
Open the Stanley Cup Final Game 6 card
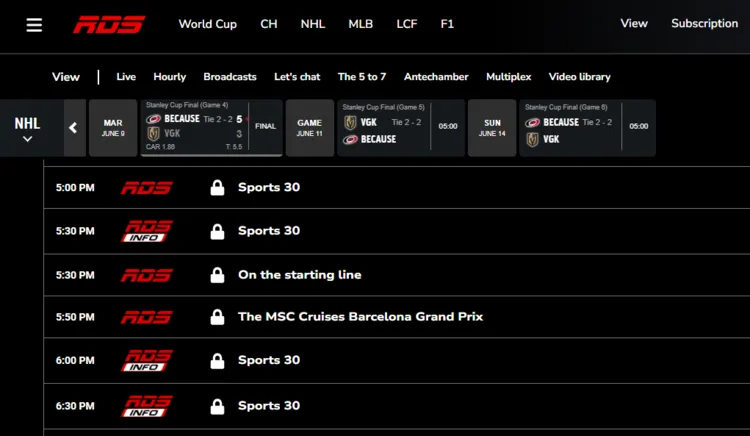(587, 128)
